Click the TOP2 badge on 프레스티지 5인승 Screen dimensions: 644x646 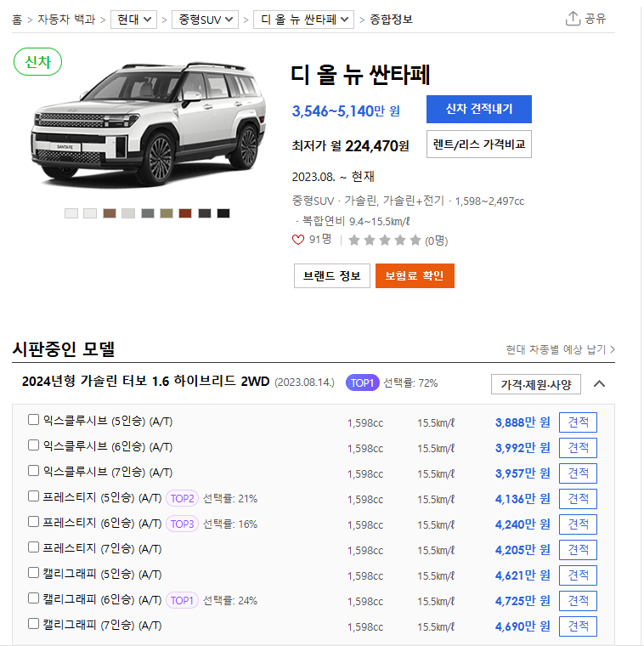182,498
